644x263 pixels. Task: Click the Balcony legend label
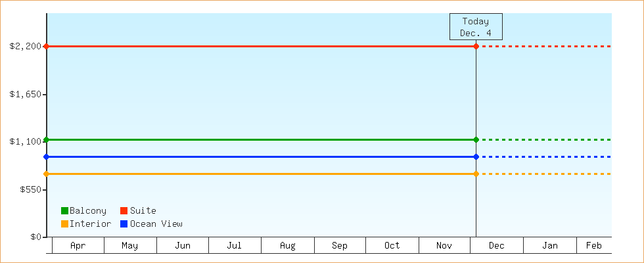88,210
